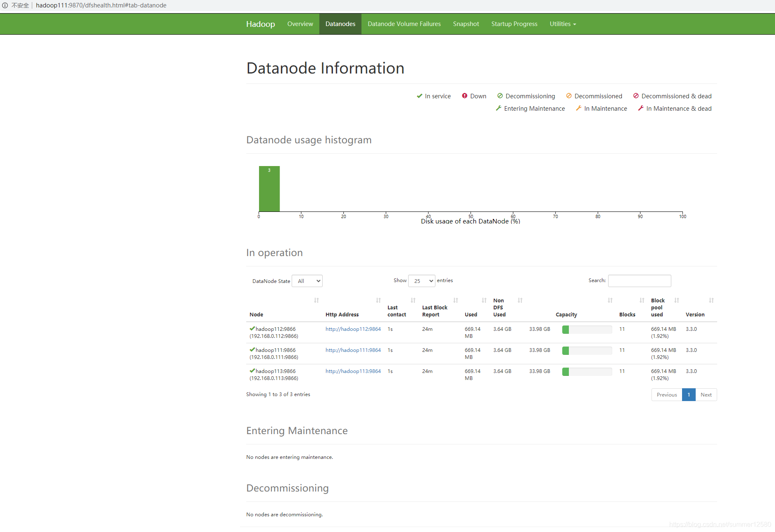
Task: Go to the Overview tab
Action: pyautogui.click(x=300, y=24)
